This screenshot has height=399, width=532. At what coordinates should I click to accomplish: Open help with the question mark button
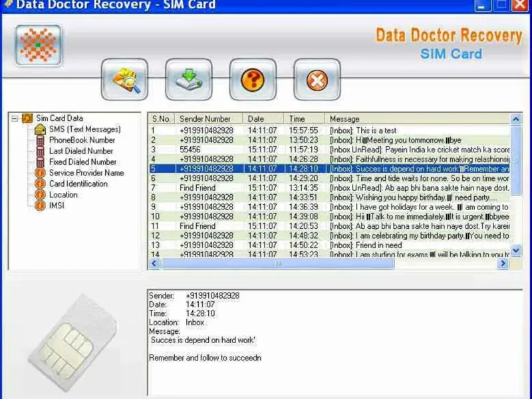[253, 80]
